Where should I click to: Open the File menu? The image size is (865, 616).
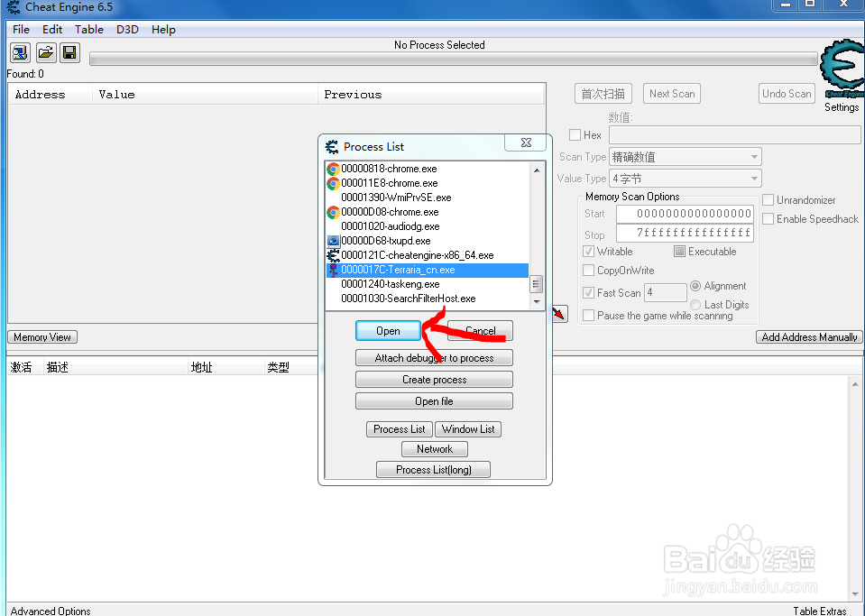(21, 30)
